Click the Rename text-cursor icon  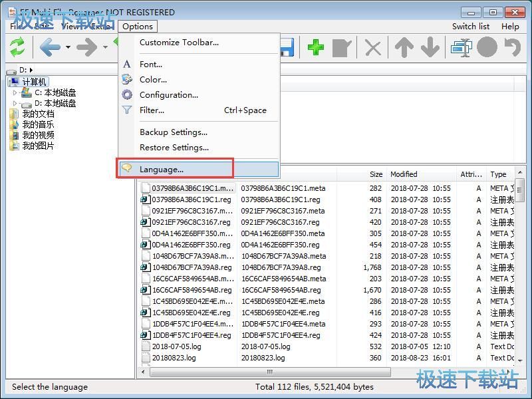coord(462,47)
